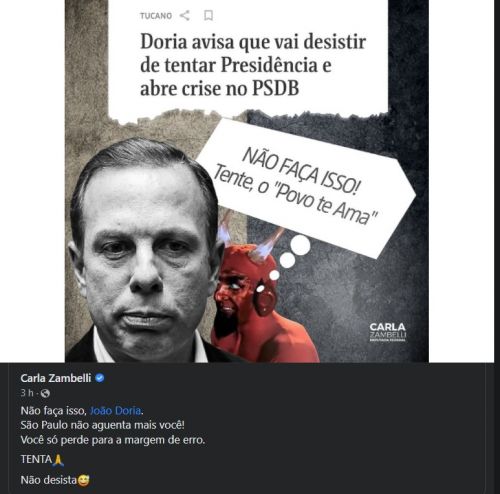Click the public globe privacy icon
Image resolution: width=500 pixels, height=494 pixels.
(x=45, y=394)
